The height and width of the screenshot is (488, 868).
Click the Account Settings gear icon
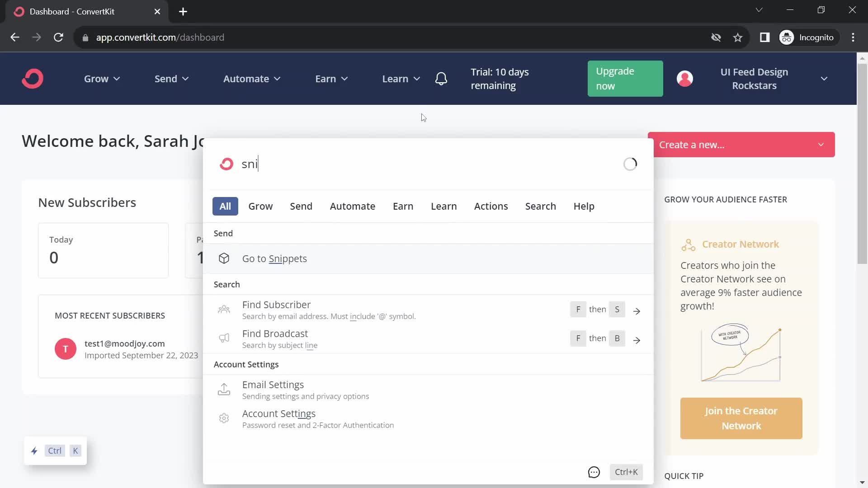point(224,418)
